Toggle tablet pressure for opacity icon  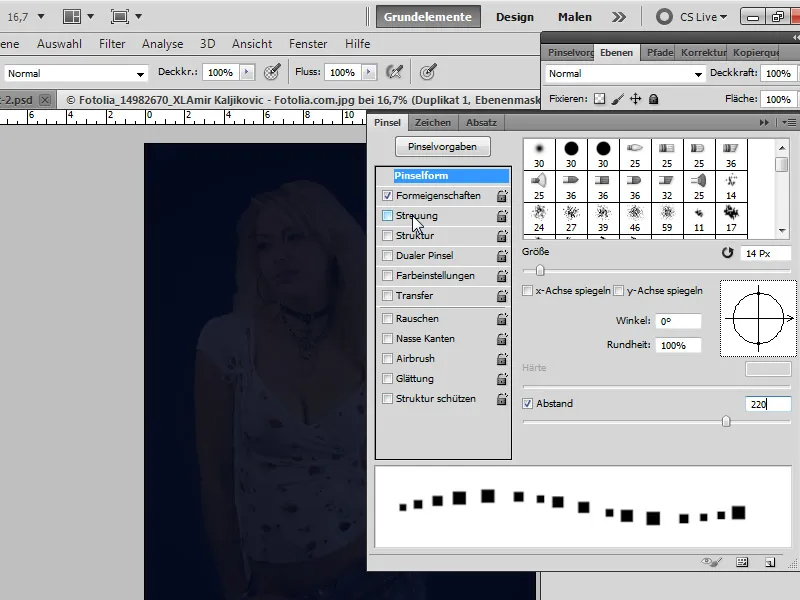(272, 72)
